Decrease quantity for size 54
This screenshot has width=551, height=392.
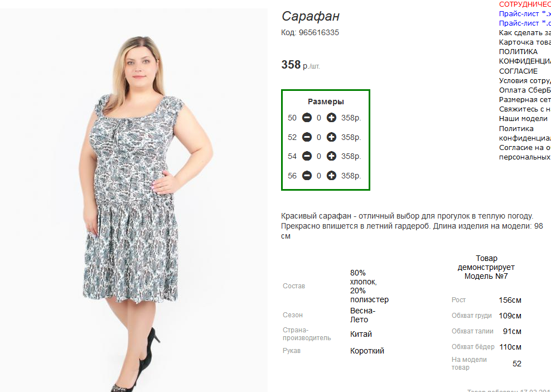307,156
